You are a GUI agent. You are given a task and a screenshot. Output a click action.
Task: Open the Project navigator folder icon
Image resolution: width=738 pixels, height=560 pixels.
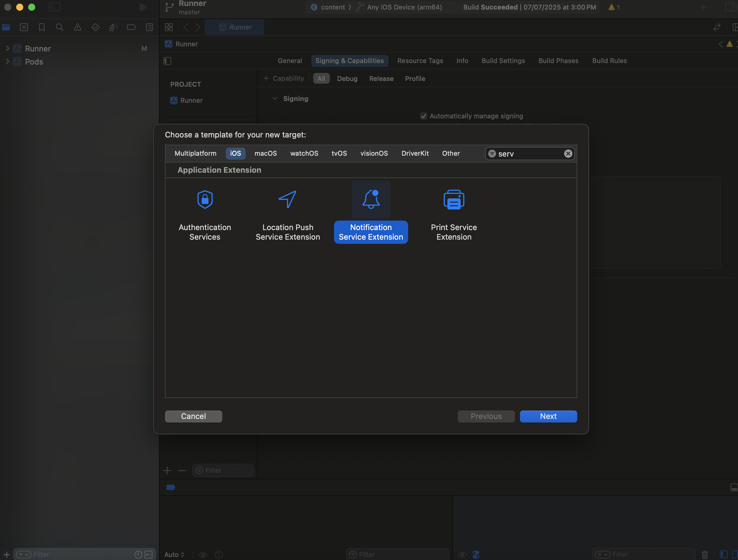6,27
